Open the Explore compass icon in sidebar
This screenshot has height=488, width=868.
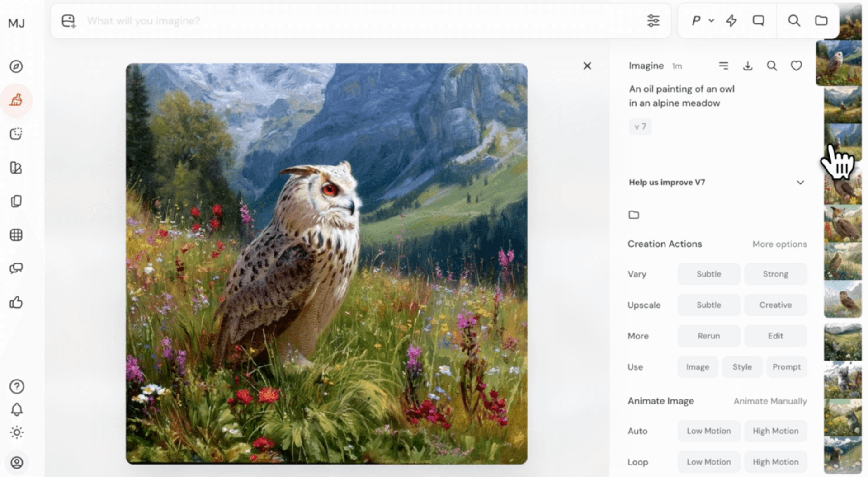tap(16, 66)
